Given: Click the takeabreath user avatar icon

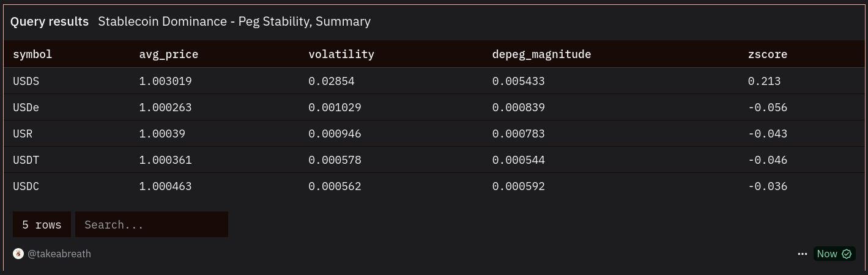Looking at the screenshot, I should pos(18,254).
